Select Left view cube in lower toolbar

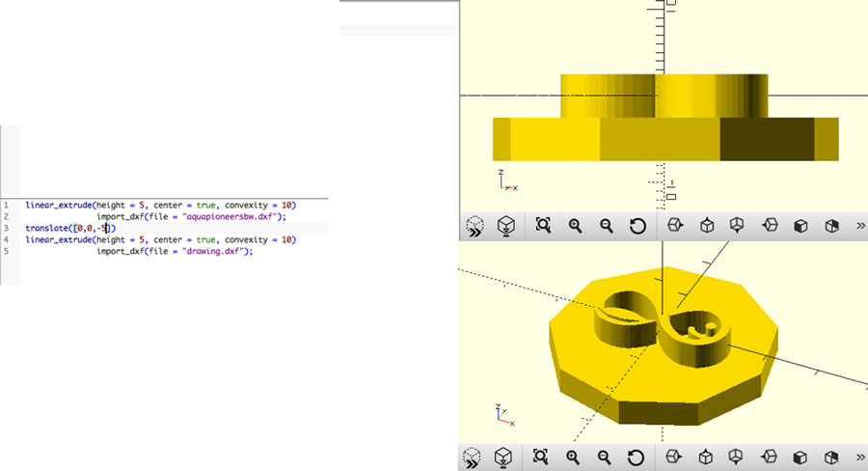pyautogui.click(x=769, y=457)
